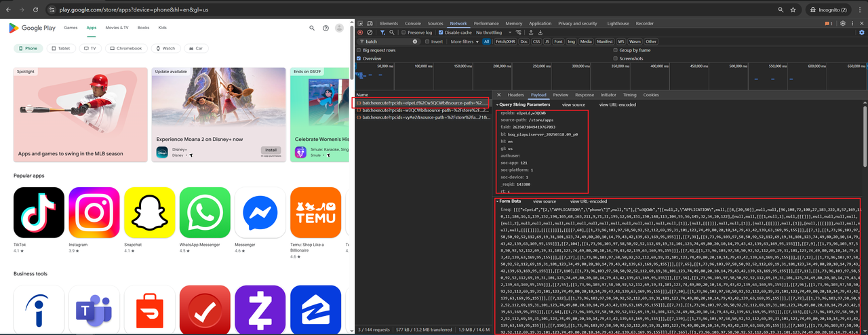The width and height of the screenshot is (868, 335).
Task: Open network search with magnifier icon
Action: (392, 32)
